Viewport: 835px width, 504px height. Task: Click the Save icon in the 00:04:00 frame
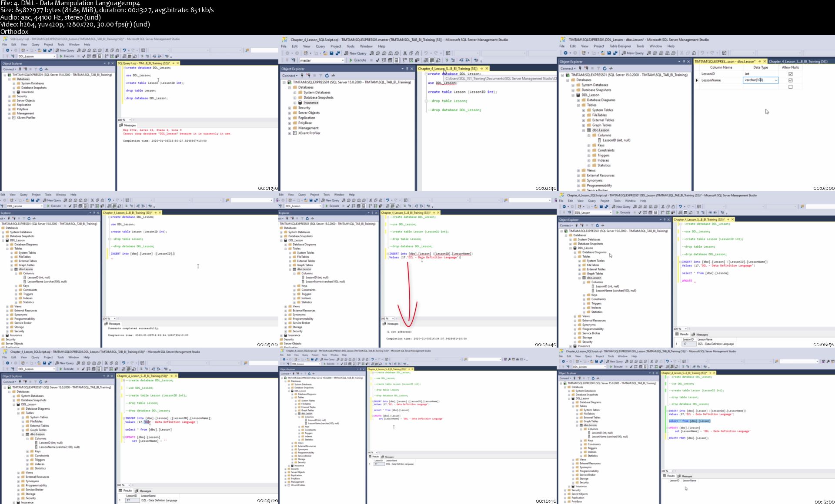pyautogui.click(x=609, y=53)
